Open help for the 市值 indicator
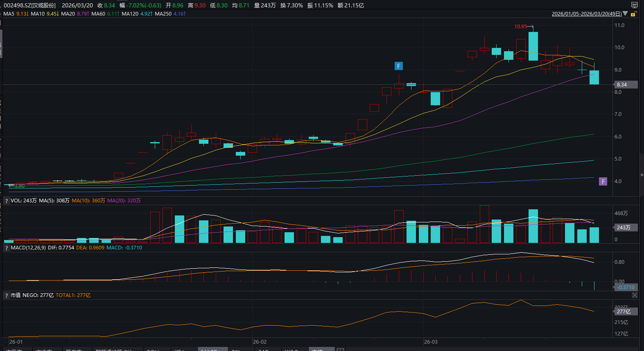Screen dimensions: 644x351 pyautogui.click(x=7, y=295)
